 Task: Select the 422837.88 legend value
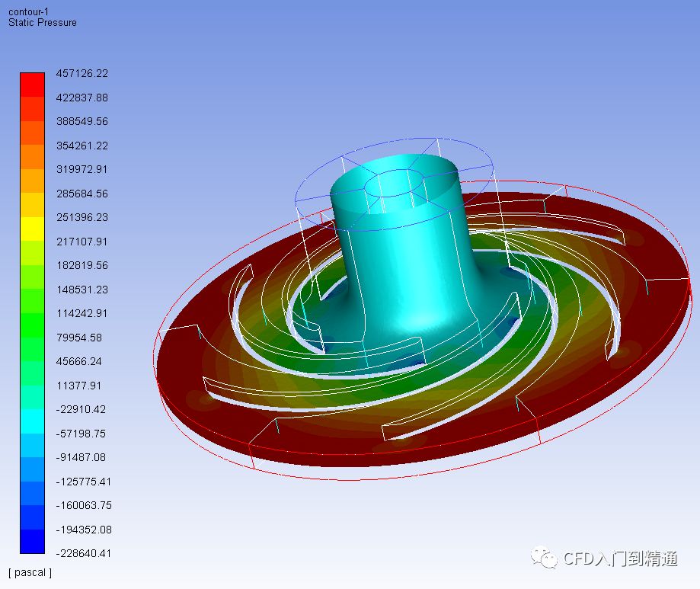tap(82, 98)
